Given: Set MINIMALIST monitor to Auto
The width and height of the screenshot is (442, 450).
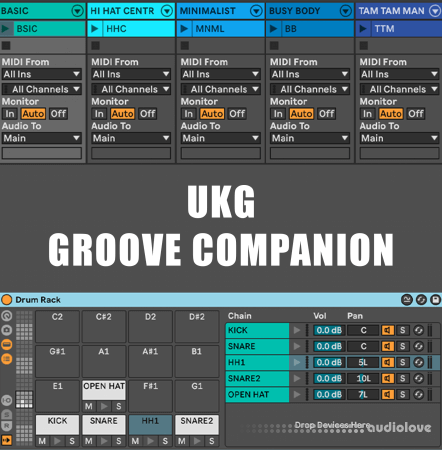Looking at the screenshot, I should point(212,114).
